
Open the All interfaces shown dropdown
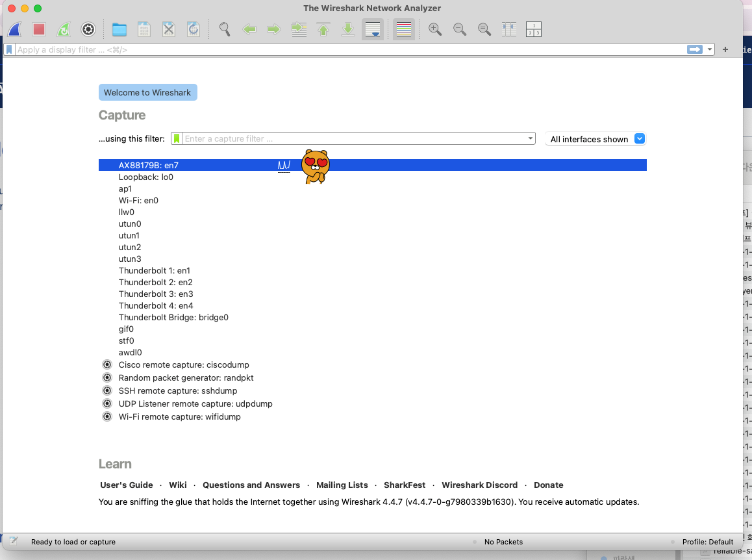click(x=595, y=139)
